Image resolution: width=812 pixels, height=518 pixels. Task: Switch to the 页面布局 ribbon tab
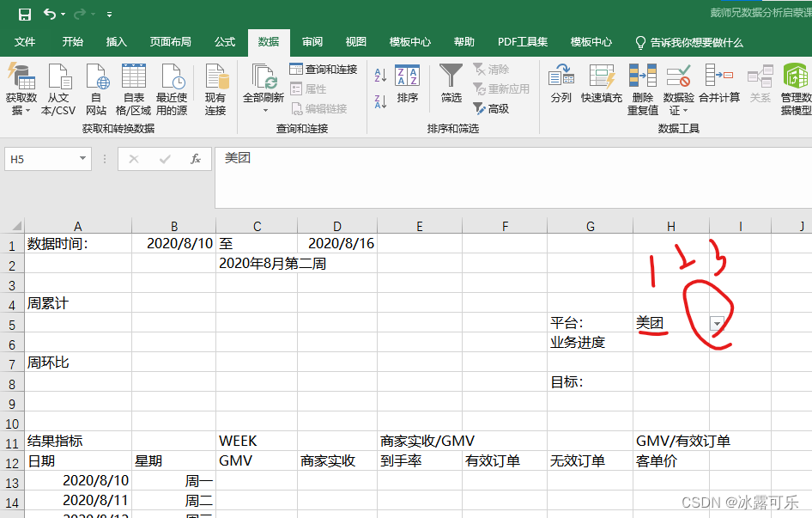(170, 42)
